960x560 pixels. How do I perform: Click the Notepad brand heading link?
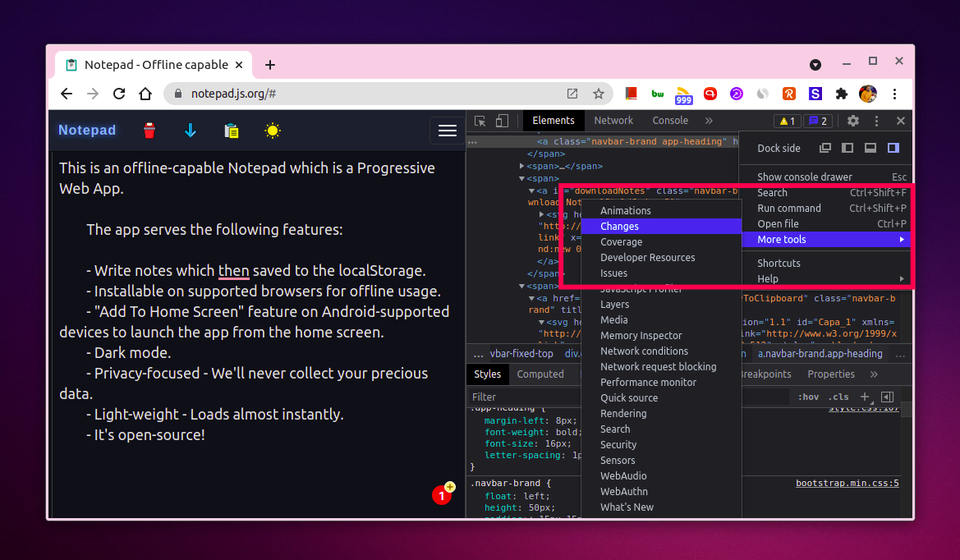coord(87,130)
